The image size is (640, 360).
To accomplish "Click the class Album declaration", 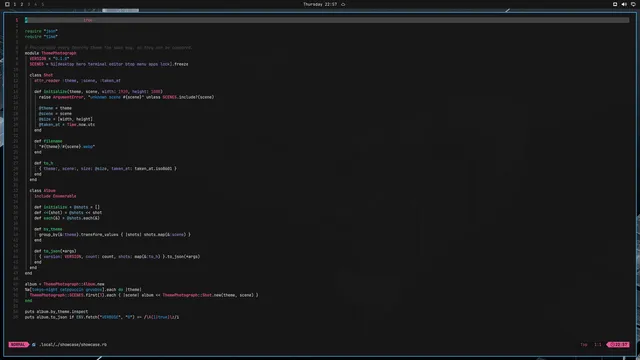I will click(42, 191).
